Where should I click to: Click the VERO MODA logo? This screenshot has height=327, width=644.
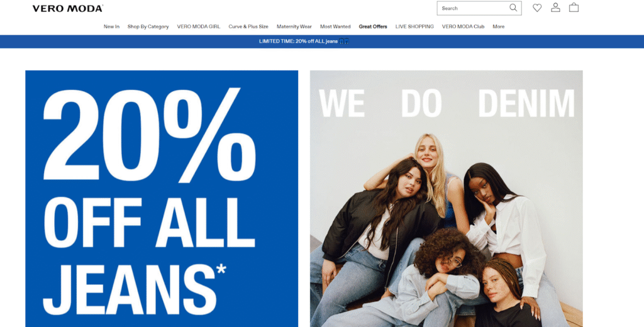(x=68, y=8)
